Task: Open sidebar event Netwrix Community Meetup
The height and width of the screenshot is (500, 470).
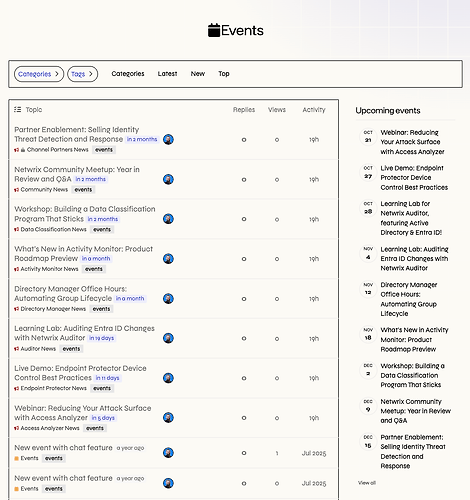Action: (x=416, y=411)
